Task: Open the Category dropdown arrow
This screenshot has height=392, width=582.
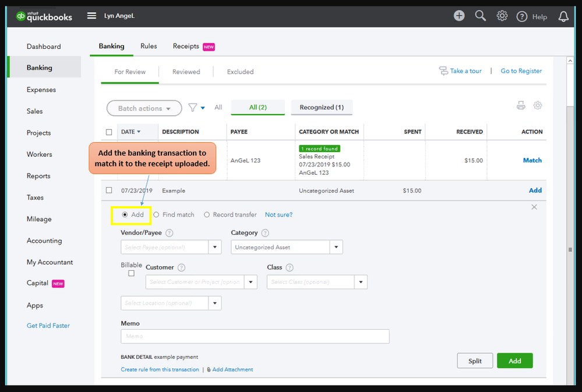Action: pyautogui.click(x=336, y=247)
